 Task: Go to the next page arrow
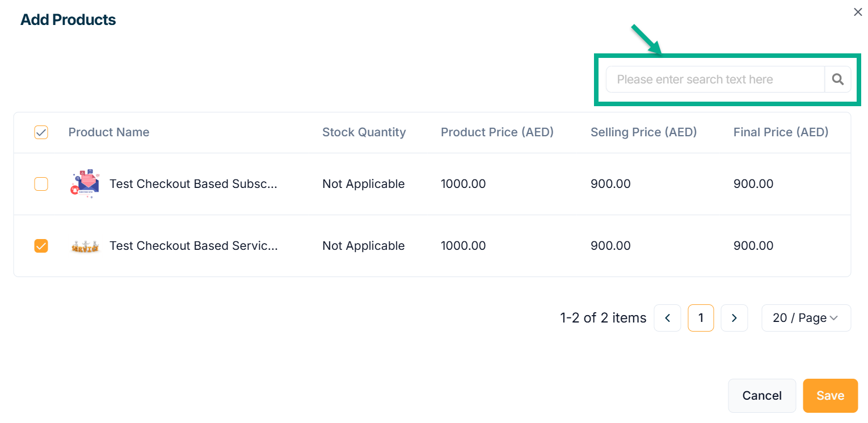734,318
